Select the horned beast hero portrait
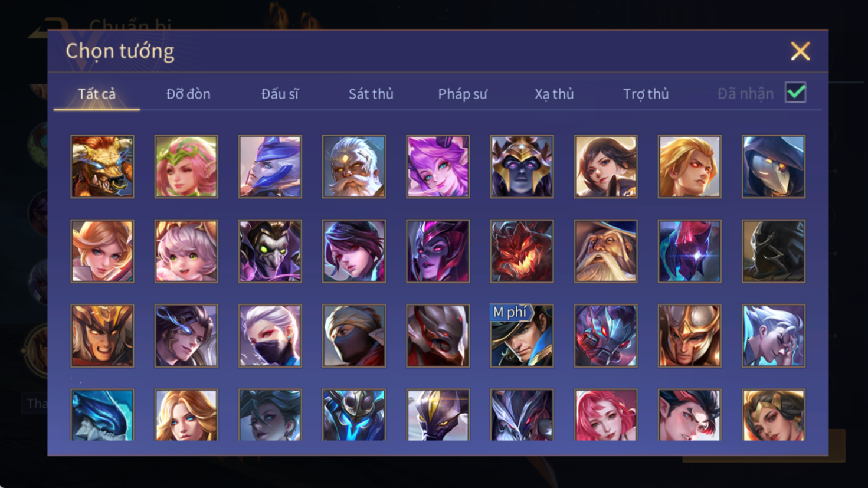The image size is (868, 488). [x=102, y=166]
